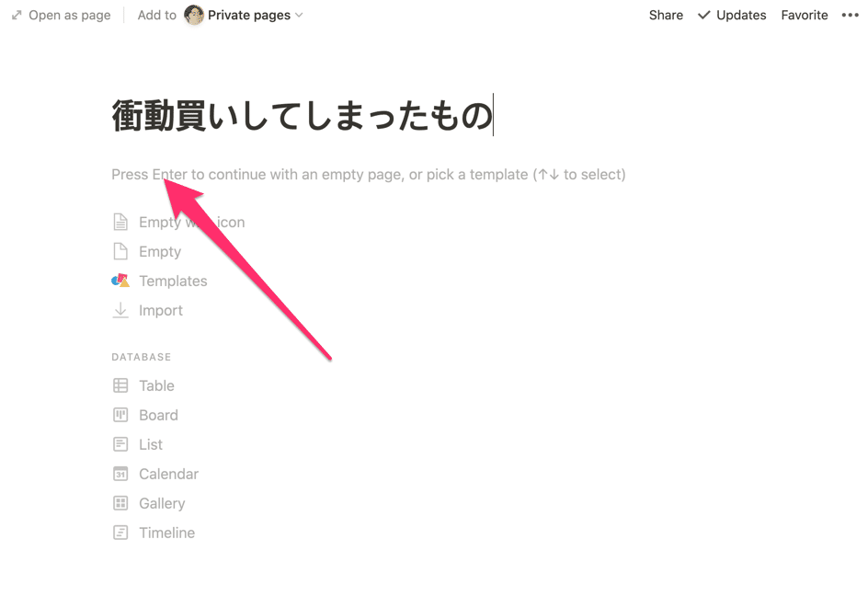Click the Empty with icon page icon
868x608 pixels.
click(x=120, y=222)
